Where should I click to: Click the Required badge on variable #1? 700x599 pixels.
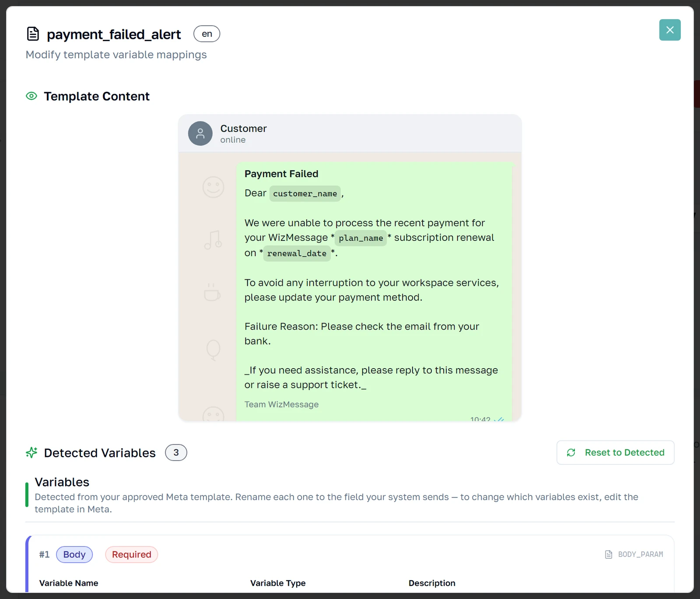click(131, 554)
